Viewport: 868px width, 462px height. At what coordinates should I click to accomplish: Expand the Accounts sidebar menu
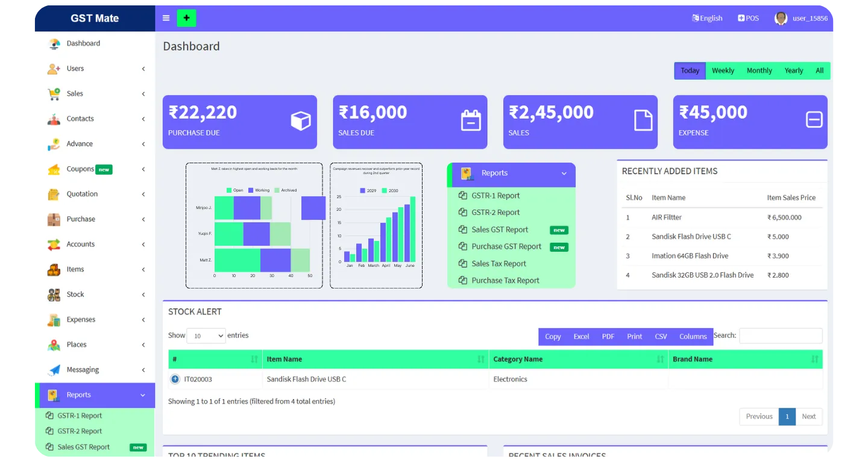click(81, 244)
